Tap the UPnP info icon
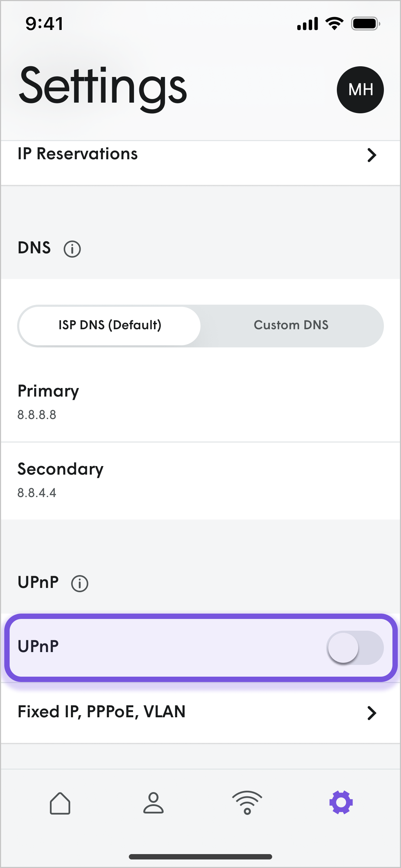 80,583
